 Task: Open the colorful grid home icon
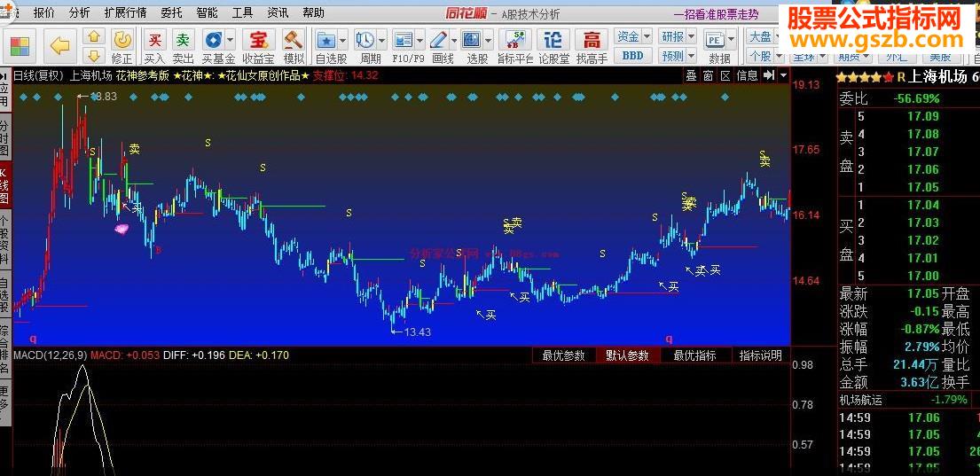[x=20, y=45]
